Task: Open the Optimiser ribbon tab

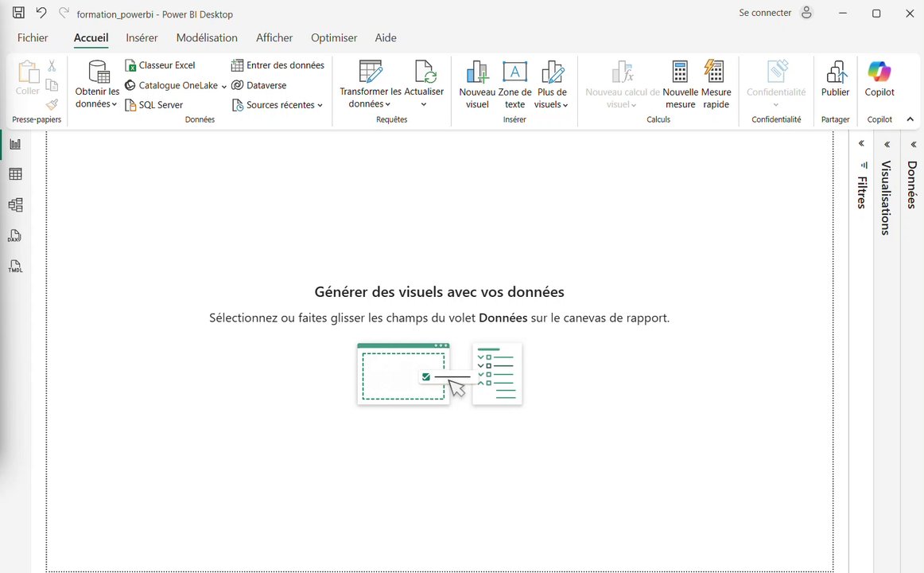Action: coord(334,37)
